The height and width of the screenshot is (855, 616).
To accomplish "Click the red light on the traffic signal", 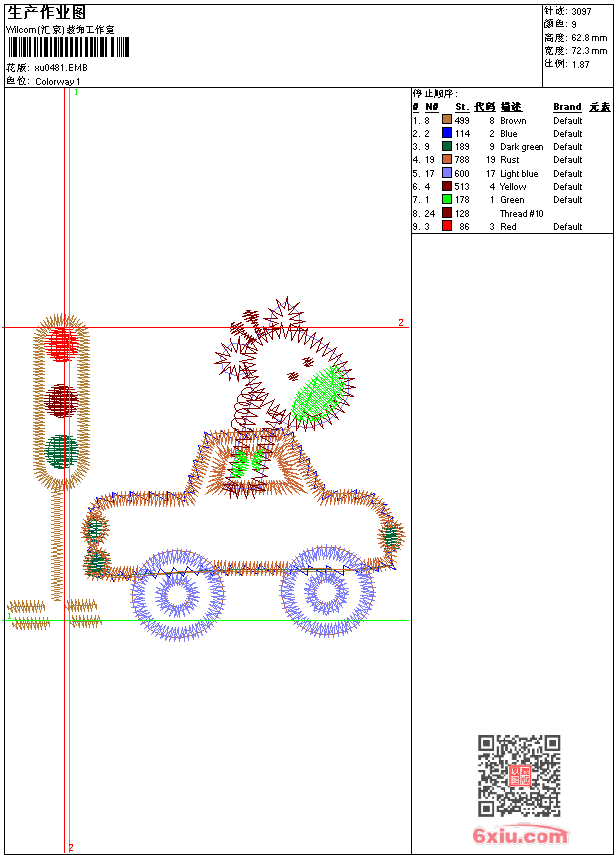I will point(61,345).
